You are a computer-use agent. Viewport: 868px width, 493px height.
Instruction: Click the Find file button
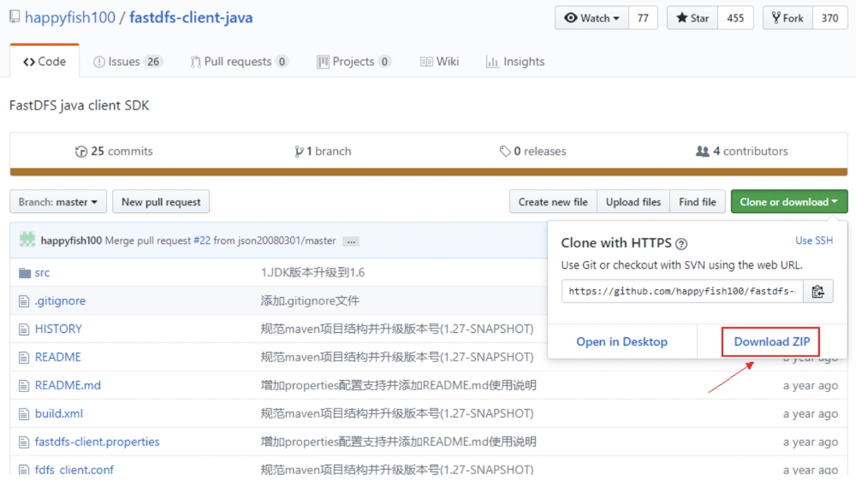698,202
